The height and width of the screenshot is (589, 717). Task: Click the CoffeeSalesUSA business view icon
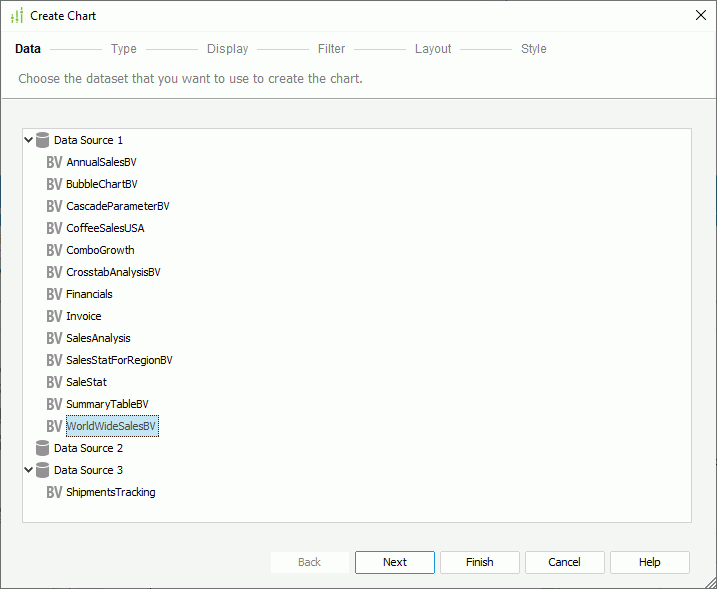pos(54,228)
